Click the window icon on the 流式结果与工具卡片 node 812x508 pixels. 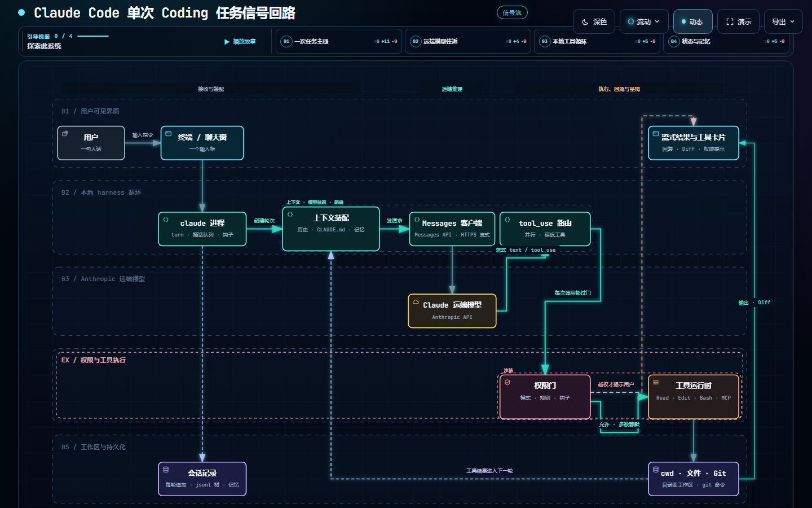point(656,134)
